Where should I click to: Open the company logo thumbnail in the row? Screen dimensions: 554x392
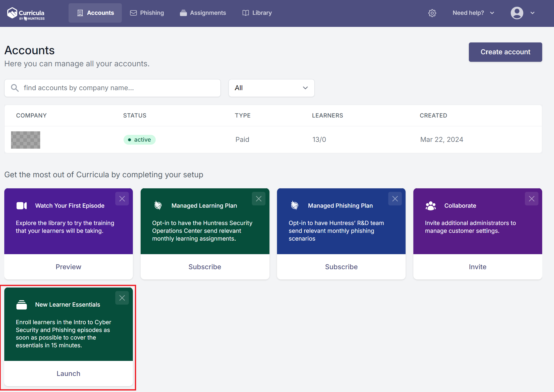click(26, 140)
